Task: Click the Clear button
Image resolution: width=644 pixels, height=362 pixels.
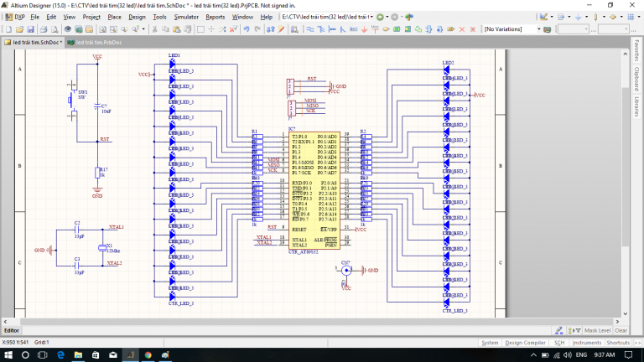Action: (621, 330)
